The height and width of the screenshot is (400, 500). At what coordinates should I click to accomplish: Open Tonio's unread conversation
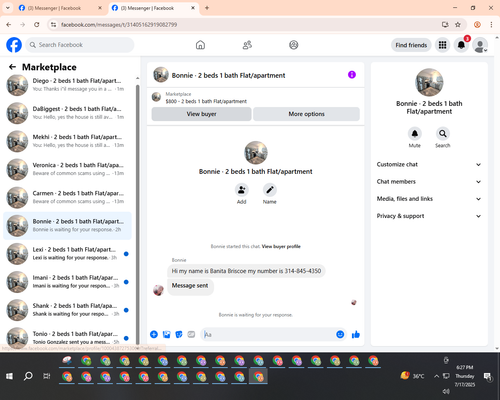(x=67, y=337)
